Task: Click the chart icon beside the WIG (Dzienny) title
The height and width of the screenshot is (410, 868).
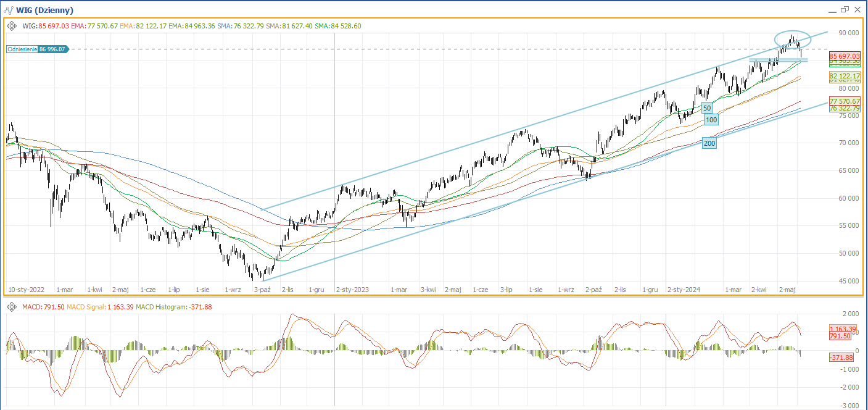Action: tap(8, 10)
